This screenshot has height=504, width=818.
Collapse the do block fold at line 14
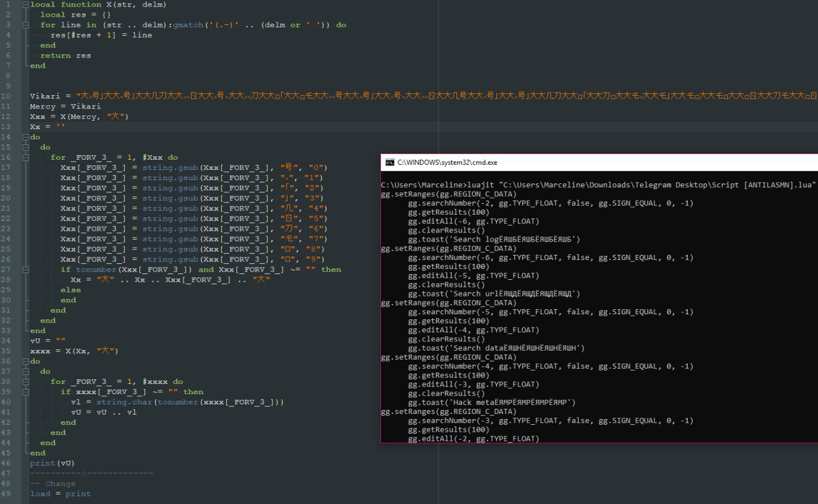click(x=26, y=137)
